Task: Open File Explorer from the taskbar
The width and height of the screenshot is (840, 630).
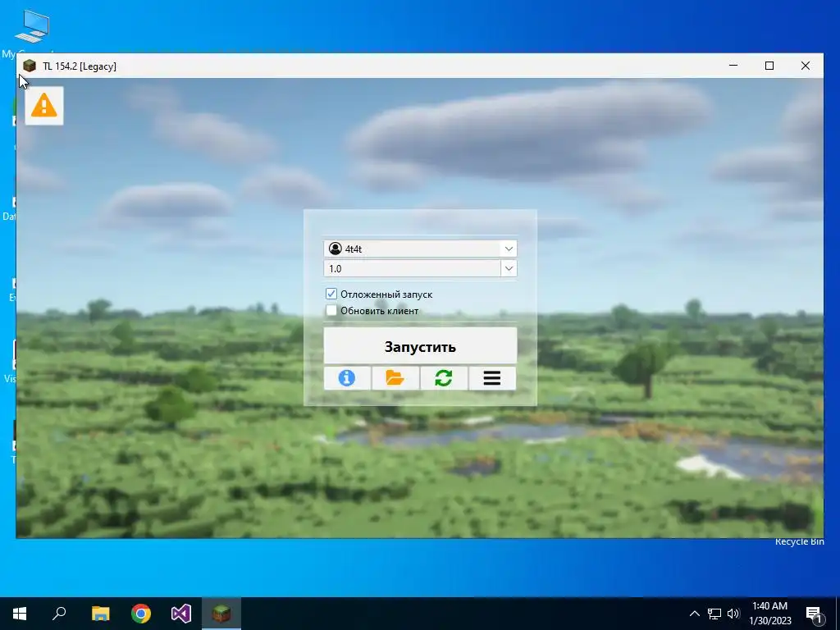Action: [100, 614]
